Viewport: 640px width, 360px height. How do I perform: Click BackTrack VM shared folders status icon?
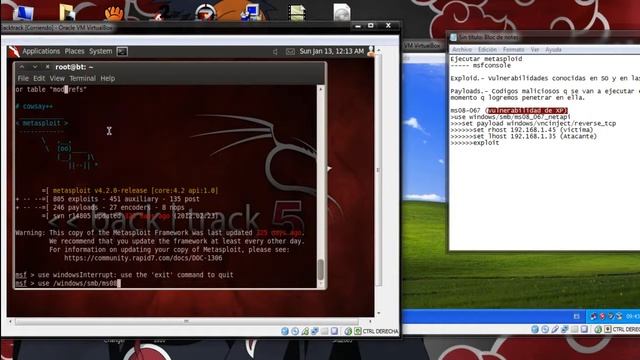pos(324,331)
